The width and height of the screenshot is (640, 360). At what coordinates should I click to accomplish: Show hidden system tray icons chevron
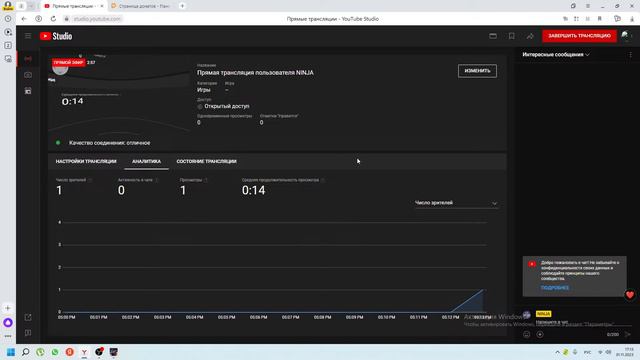(557, 352)
